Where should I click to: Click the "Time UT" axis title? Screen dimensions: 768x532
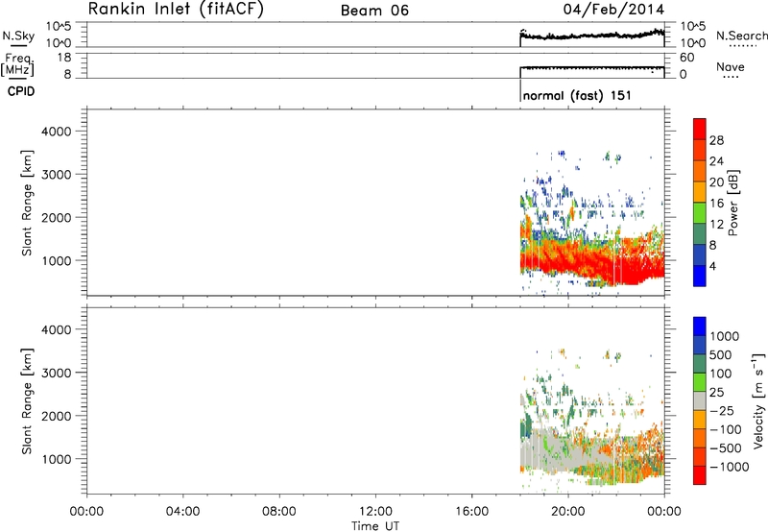[375, 526]
